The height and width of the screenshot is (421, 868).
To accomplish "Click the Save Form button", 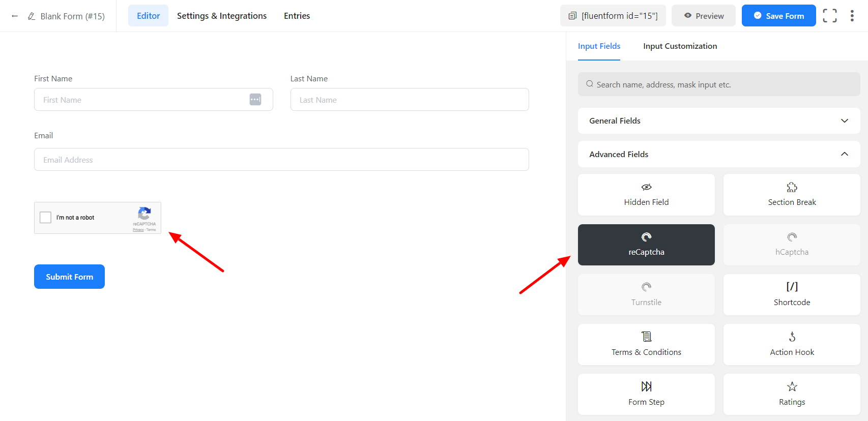I will [778, 16].
